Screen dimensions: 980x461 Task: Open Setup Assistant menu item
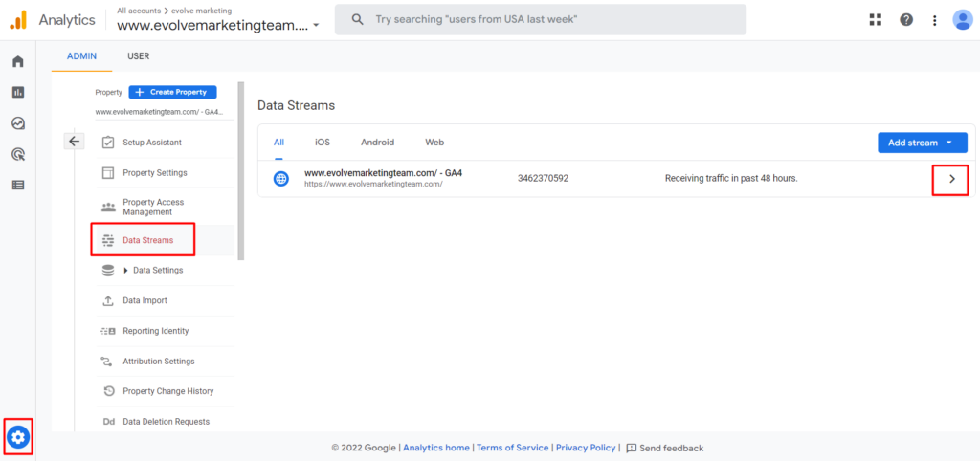166,143
